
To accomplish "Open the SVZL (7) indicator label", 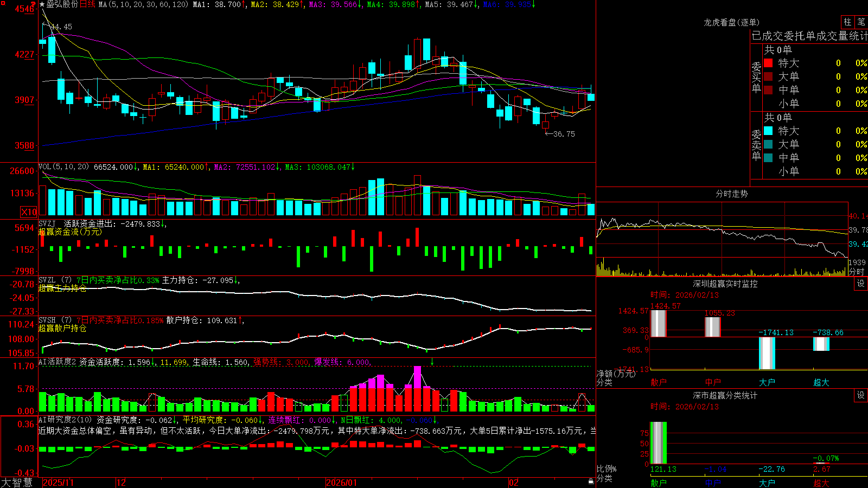I will 55,280.
